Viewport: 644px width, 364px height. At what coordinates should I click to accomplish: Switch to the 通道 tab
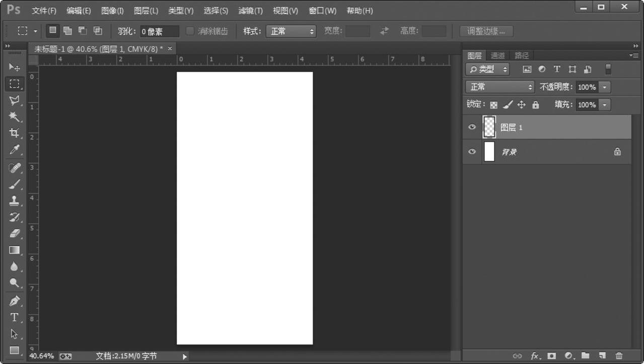pos(497,55)
